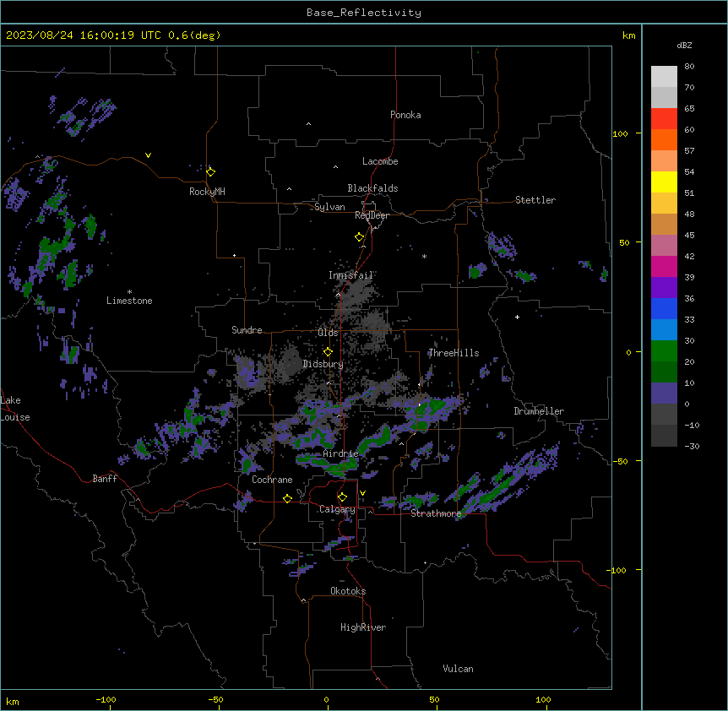The height and width of the screenshot is (711, 728).
Task: Click the Blackfalds label
Action: coord(372,188)
